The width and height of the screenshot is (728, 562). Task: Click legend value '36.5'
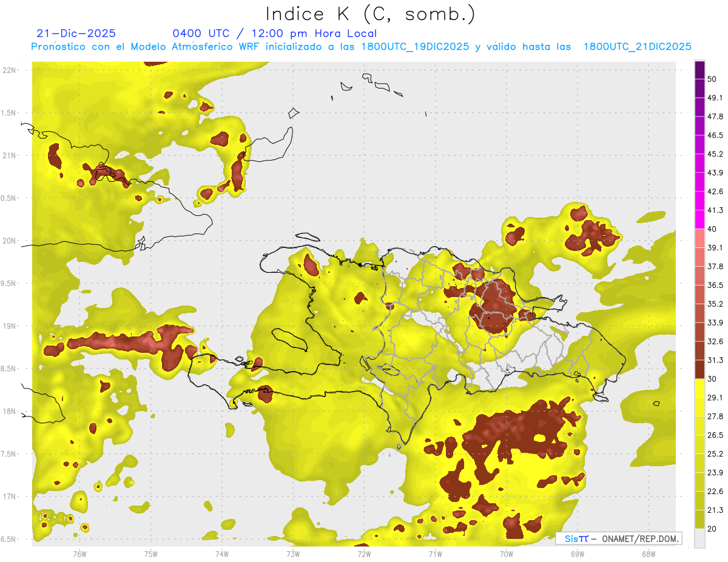[715, 285]
